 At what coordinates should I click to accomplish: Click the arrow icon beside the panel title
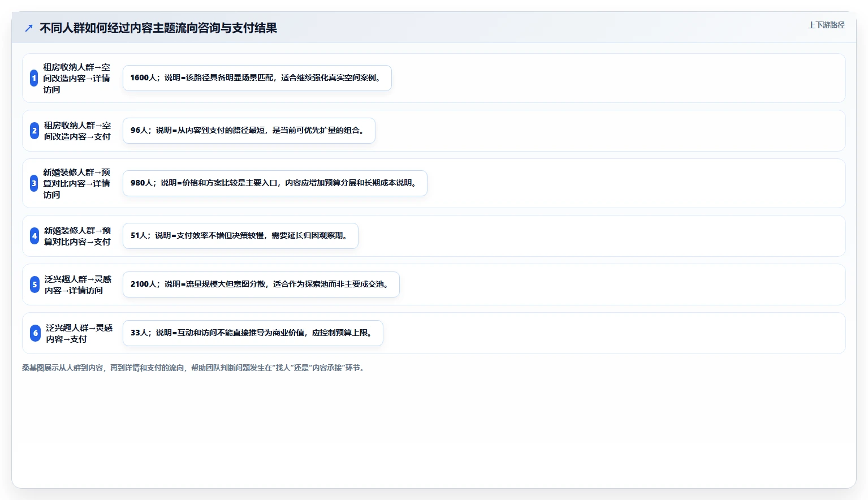click(29, 28)
